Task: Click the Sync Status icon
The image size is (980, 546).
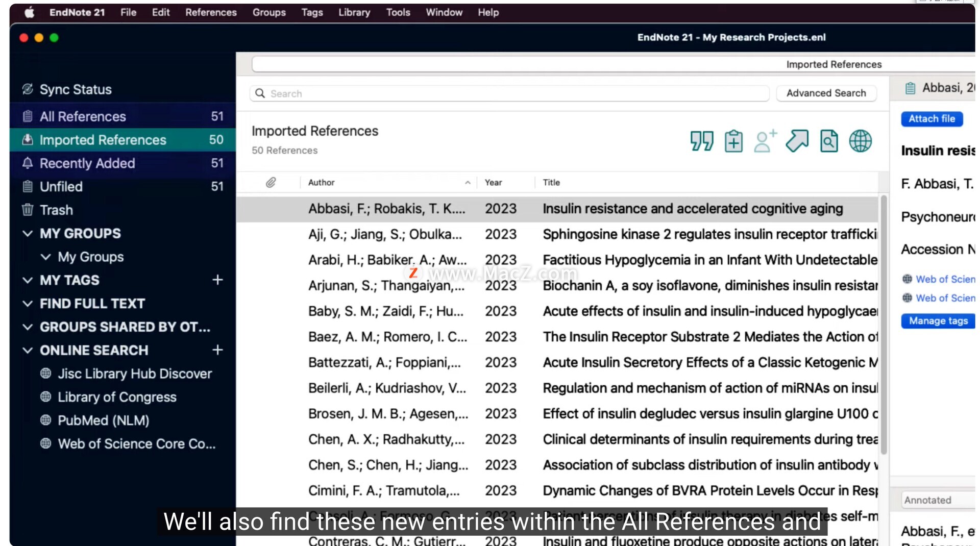Action: [28, 89]
